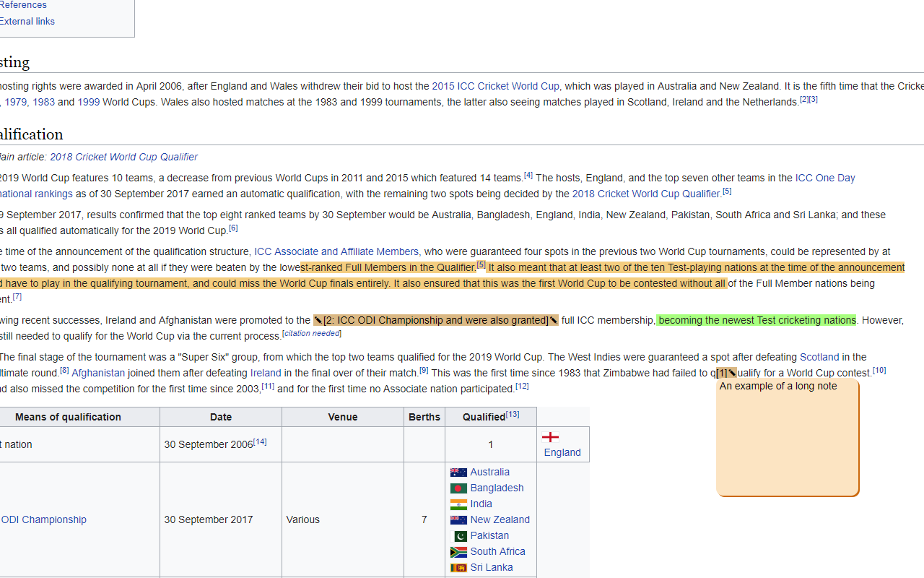Screen dimensions: 924x578
Task: Click the England flag icon
Action: point(550,436)
